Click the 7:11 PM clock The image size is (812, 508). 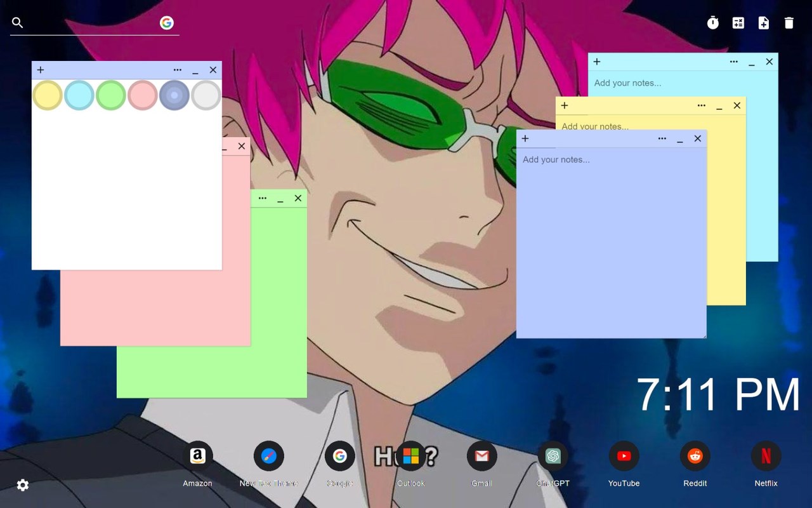718,395
